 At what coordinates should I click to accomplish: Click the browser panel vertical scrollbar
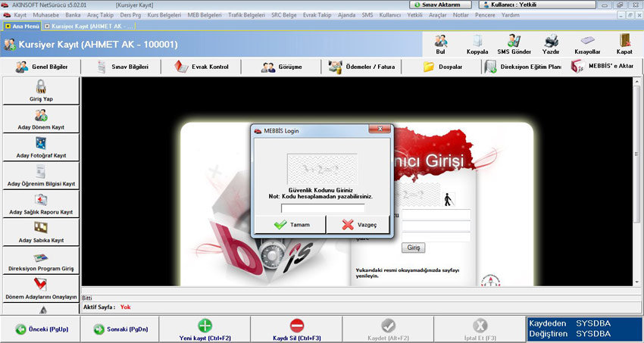[637, 180]
